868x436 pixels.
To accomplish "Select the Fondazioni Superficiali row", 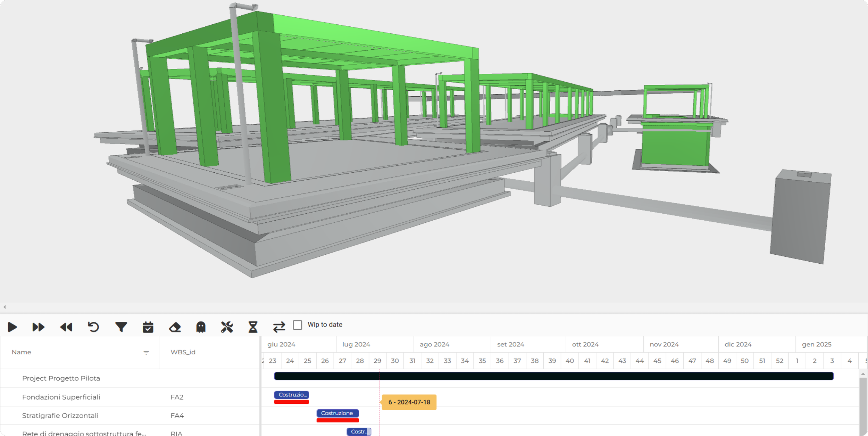I will 61,397.
